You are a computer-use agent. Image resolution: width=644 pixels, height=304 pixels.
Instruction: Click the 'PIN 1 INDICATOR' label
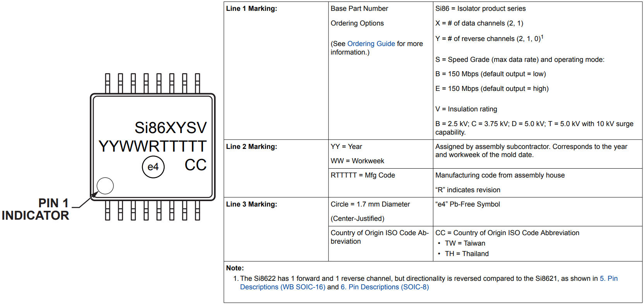click(x=35, y=209)
